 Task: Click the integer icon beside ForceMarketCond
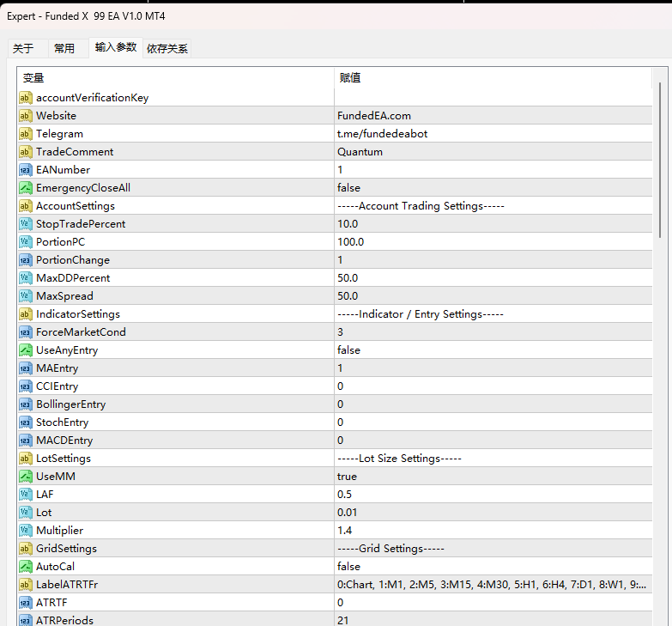pyautogui.click(x=25, y=331)
